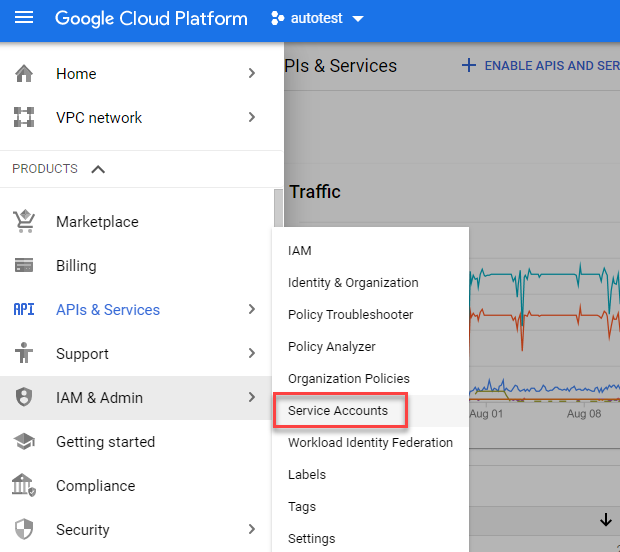This screenshot has height=552, width=620.
Task: Click the Compliance building icon
Action: click(x=24, y=485)
